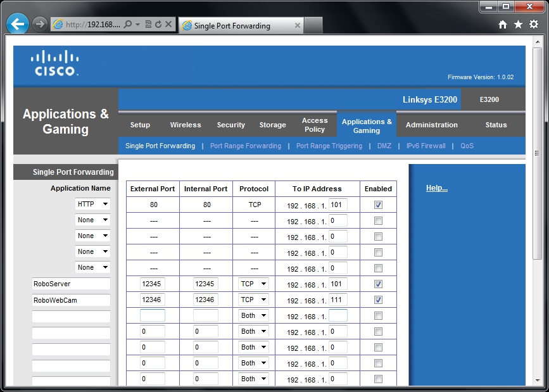Viewport: 549px width, 392px height.
Task: Open a new blank browser tab
Action: click(x=313, y=25)
